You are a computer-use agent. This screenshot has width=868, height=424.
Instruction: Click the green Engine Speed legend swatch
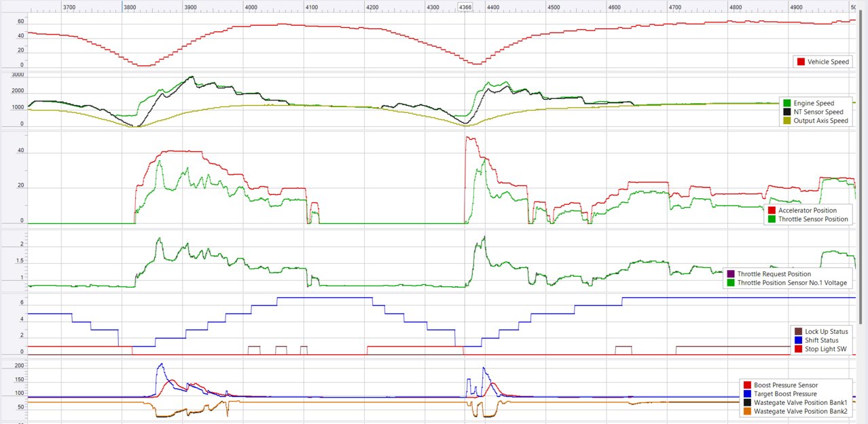coord(788,104)
